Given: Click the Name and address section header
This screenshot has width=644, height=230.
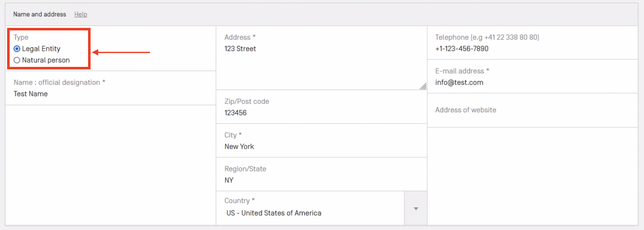Looking at the screenshot, I should click(40, 14).
